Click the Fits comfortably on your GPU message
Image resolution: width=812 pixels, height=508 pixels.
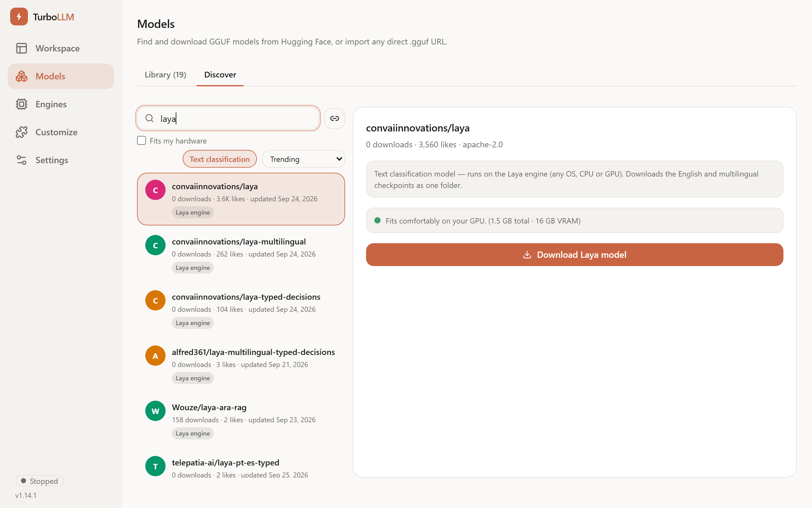(x=574, y=220)
